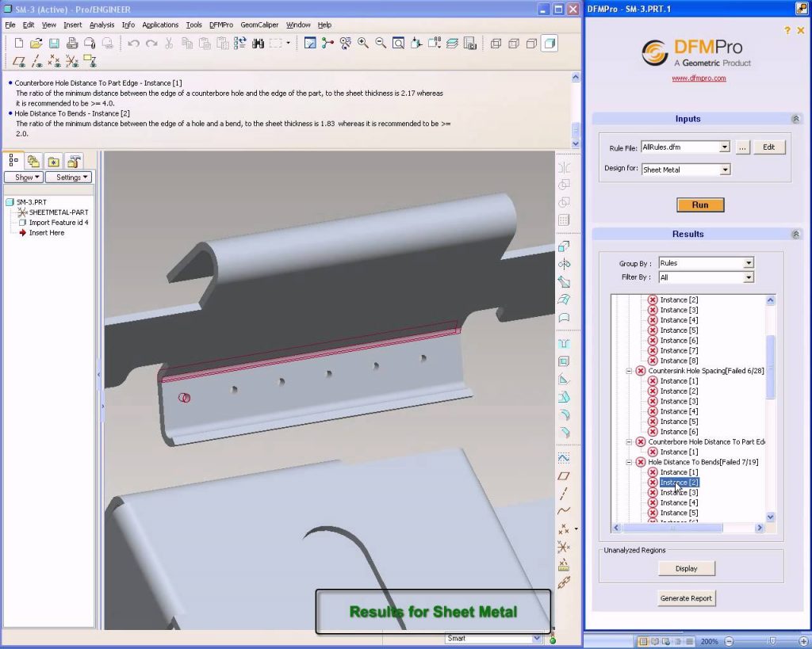Open the Favorites navigator icon tab
Screen dimensions: 812x649
pos(53,161)
